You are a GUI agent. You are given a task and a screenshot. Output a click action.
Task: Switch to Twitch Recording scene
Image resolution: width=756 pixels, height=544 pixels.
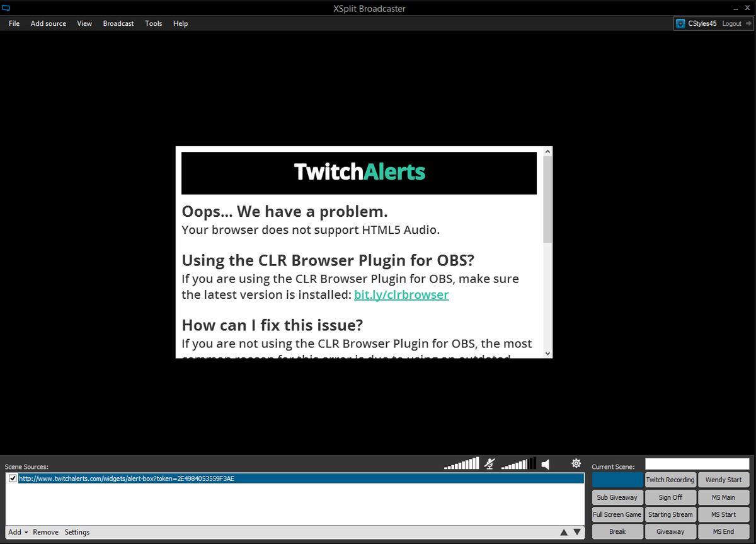click(670, 480)
